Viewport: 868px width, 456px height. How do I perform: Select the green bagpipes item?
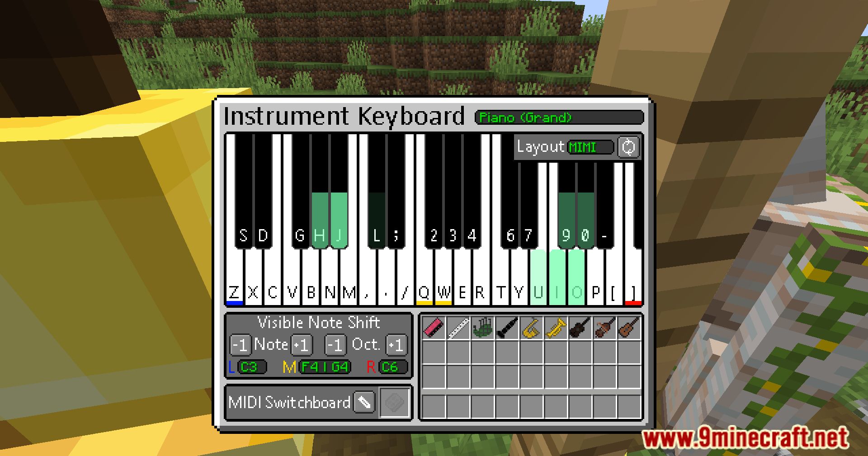tap(482, 328)
